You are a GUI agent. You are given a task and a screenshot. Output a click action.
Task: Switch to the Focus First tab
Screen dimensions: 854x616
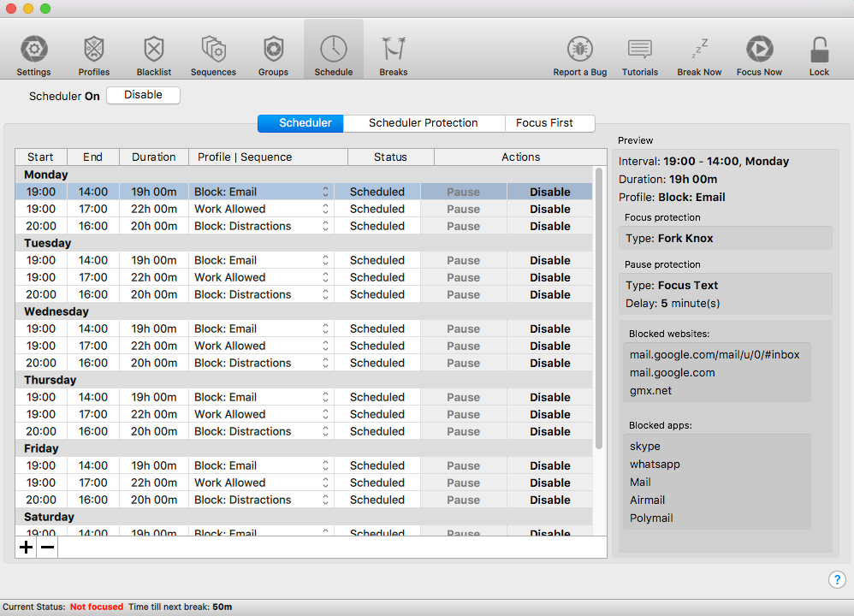click(544, 123)
